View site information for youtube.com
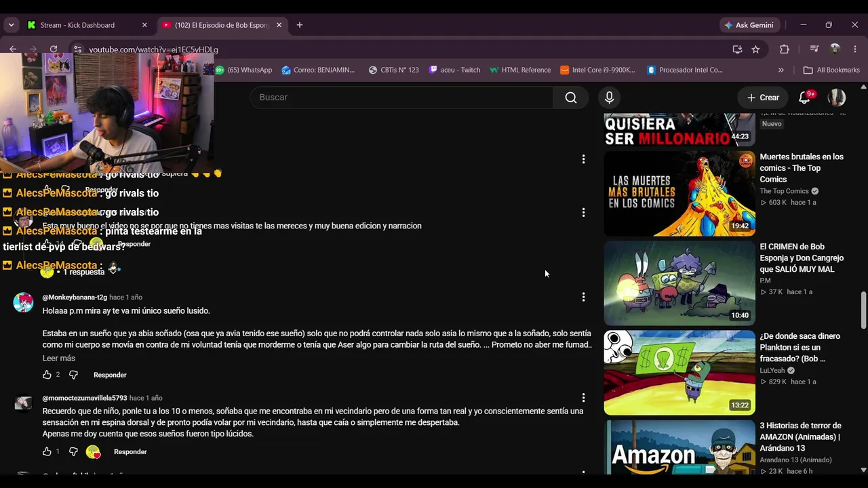 click(x=77, y=49)
